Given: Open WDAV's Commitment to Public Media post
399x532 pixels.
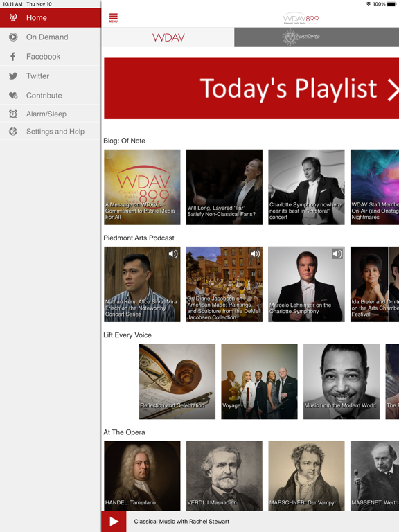Looking at the screenshot, I should pyautogui.click(x=142, y=187).
